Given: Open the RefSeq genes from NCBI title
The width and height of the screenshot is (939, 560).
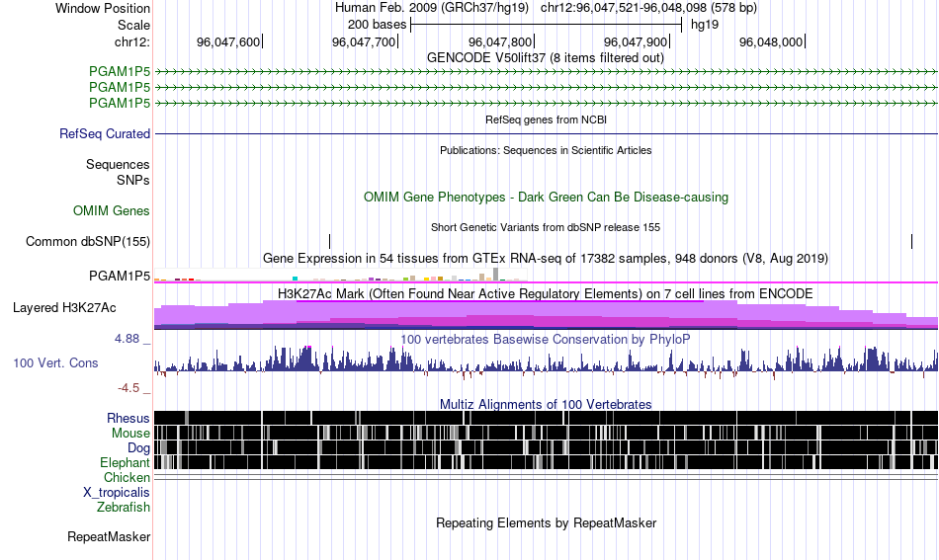Looking at the screenshot, I should pyautogui.click(x=546, y=120).
